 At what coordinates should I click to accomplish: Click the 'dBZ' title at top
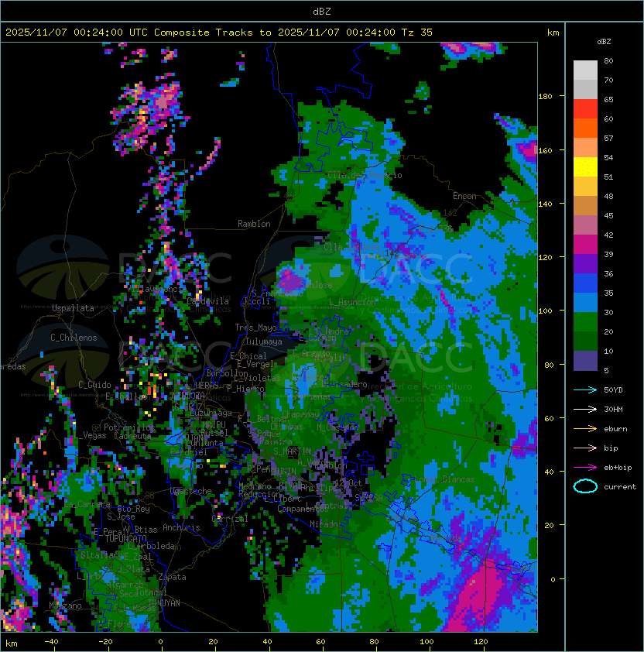[x=322, y=11]
